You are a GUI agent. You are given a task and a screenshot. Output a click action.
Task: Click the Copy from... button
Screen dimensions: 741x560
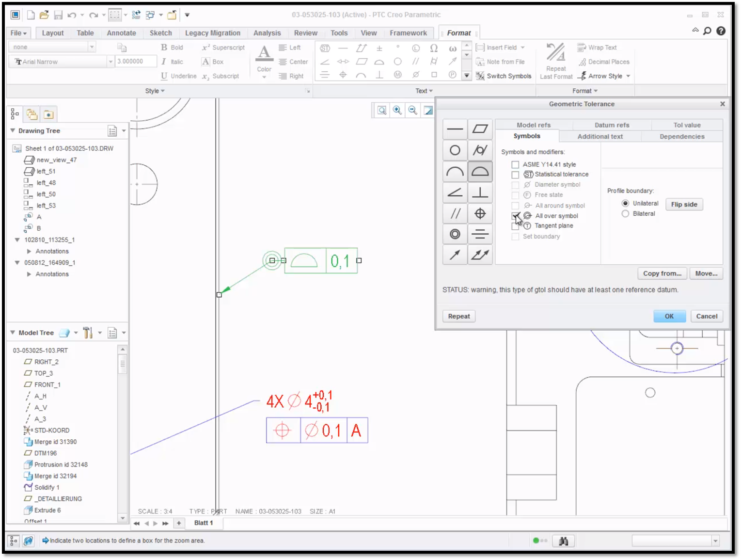click(x=662, y=273)
